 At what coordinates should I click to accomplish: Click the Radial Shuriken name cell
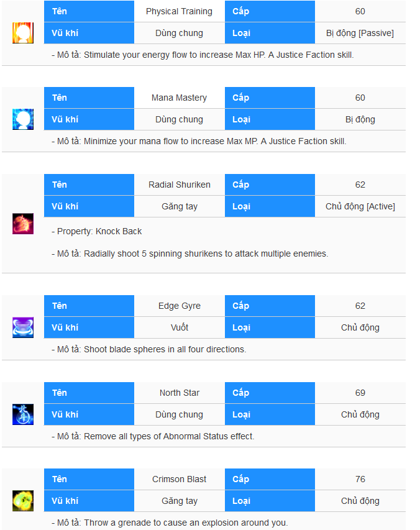(x=180, y=185)
